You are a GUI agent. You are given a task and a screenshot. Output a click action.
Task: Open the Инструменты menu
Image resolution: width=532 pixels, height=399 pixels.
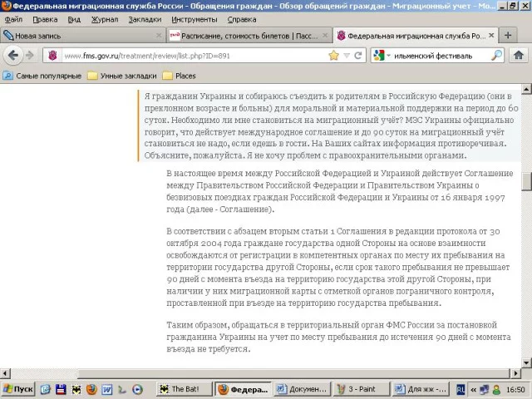[194, 20]
